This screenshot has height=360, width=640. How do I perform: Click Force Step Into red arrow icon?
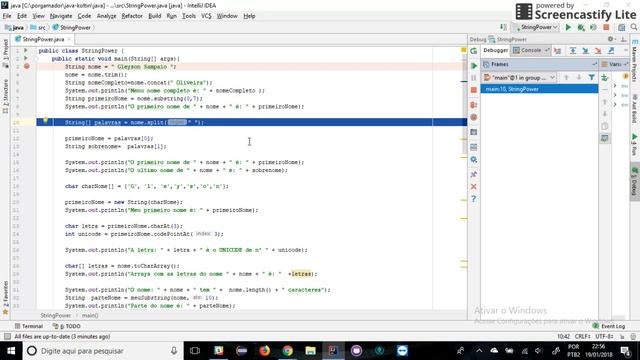click(x=598, y=51)
